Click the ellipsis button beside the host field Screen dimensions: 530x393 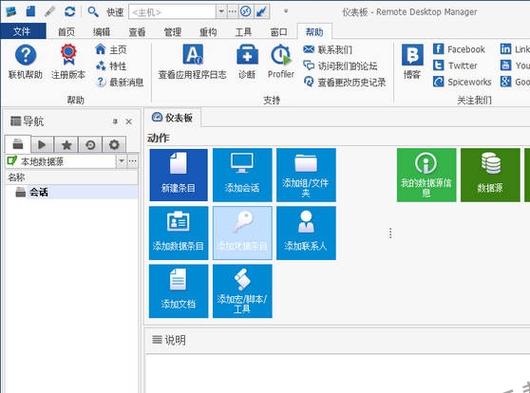coord(233,12)
